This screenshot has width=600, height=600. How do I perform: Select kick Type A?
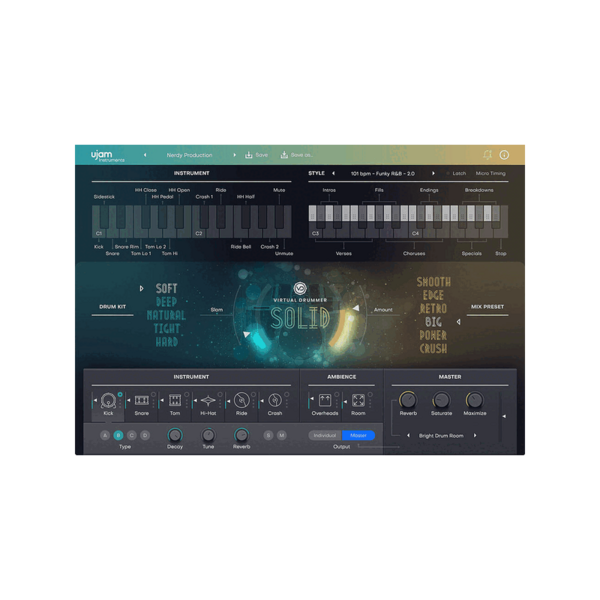click(105, 435)
